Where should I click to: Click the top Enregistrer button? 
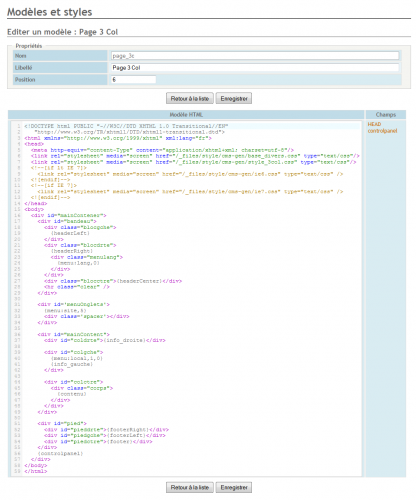(x=234, y=98)
